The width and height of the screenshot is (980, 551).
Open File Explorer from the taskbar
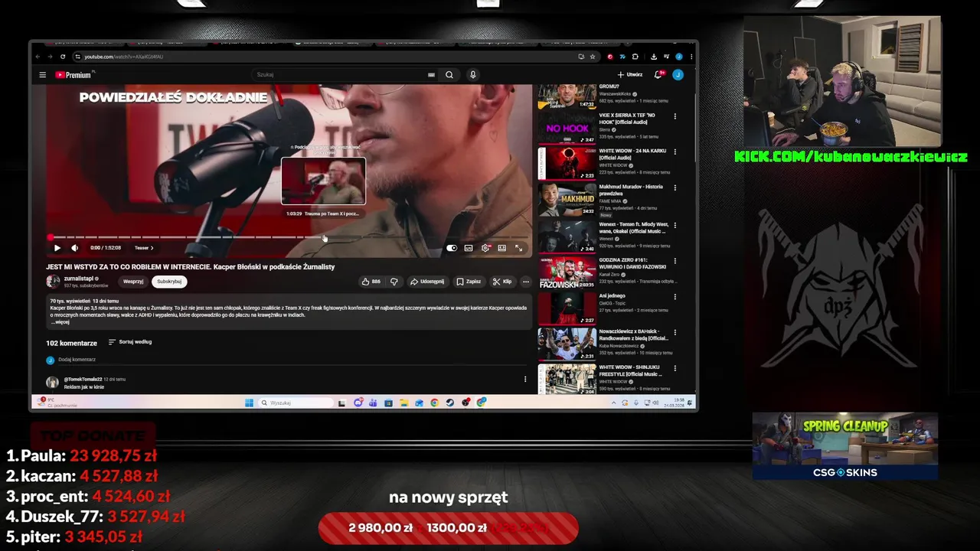pos(403,403)
